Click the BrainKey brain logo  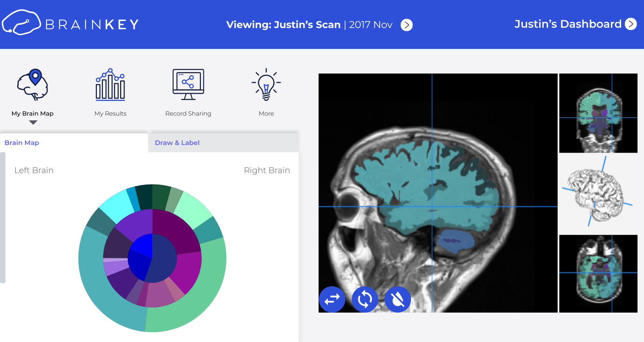(x=22, y=23)
